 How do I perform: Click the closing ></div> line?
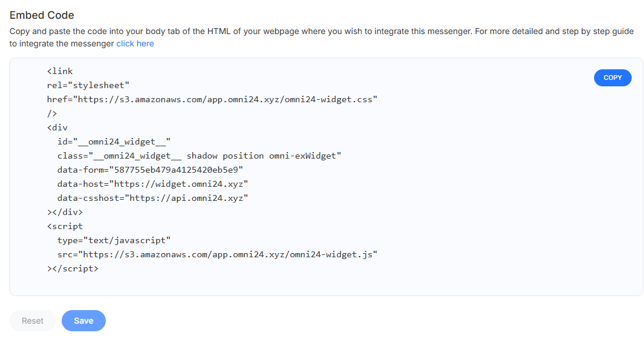(x=65, y=212)
